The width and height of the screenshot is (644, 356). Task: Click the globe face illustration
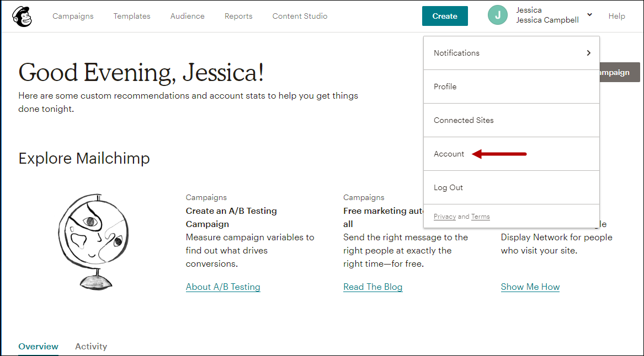93,241
